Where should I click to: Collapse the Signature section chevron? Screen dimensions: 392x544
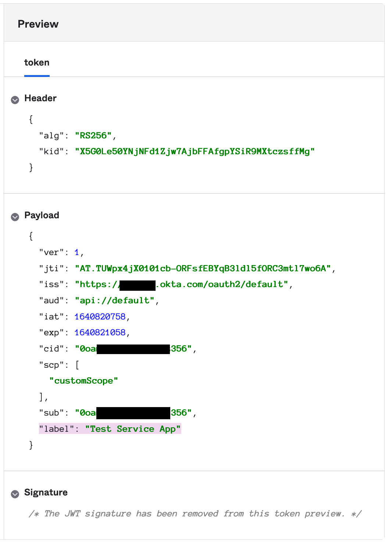15,494
